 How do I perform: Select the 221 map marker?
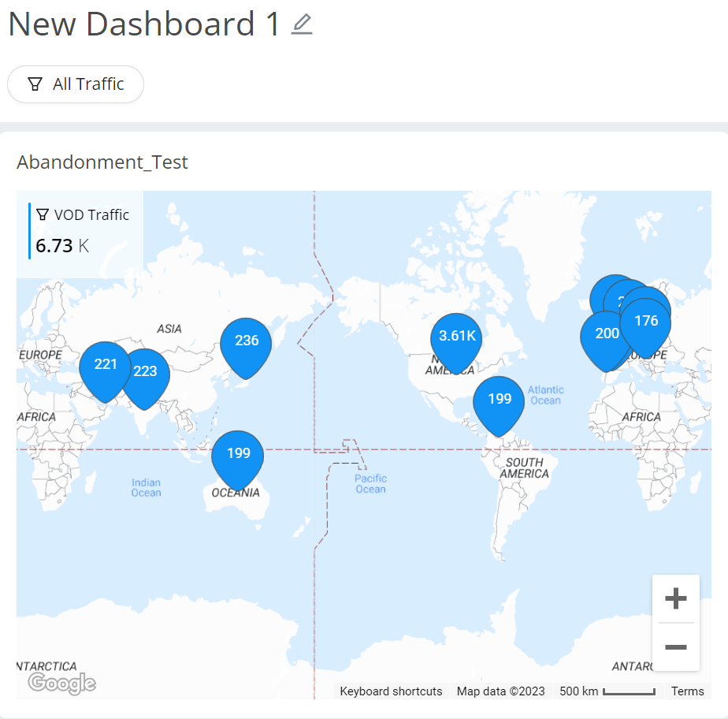[106, 366]
